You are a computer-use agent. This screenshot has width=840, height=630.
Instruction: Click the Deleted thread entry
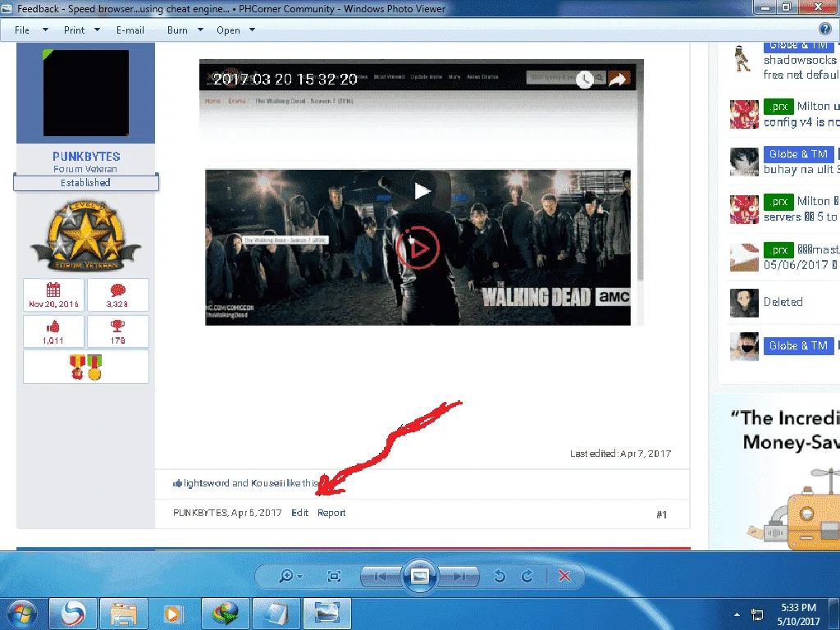click(x=783, y=302)
